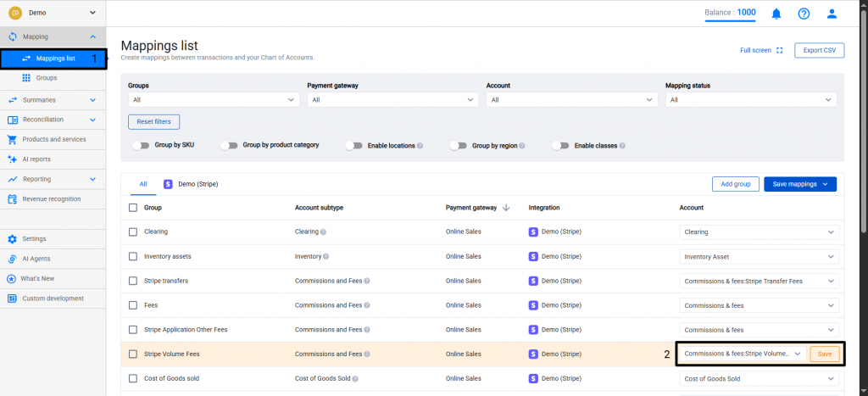868x396 pixels.
Task: Open the help question mark icon
Action: coord(804,14)
